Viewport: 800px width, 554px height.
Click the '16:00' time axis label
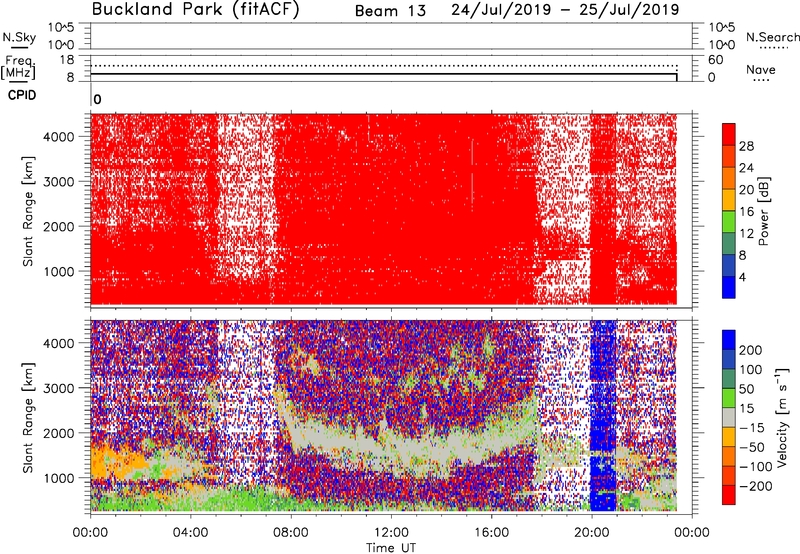(x=491, y=533)
